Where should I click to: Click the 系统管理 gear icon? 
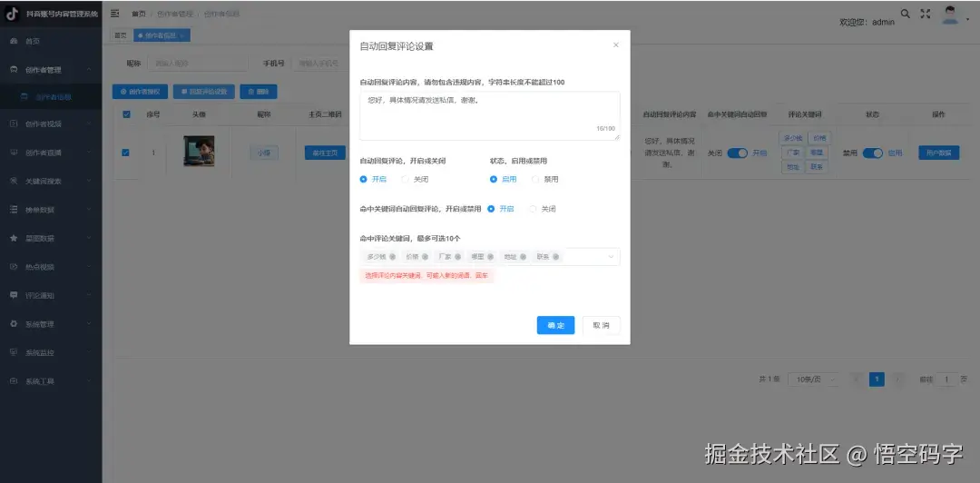[x=14, y=324]
